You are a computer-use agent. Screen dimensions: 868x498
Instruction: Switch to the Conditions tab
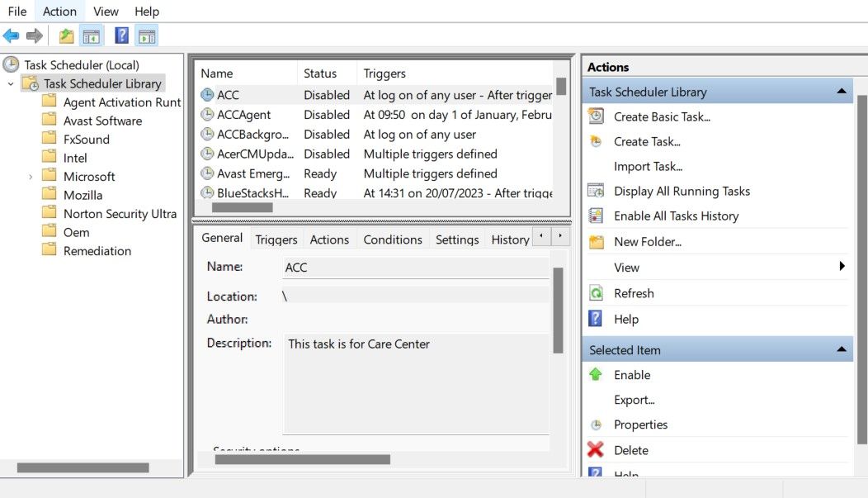[x=393, y=240]
